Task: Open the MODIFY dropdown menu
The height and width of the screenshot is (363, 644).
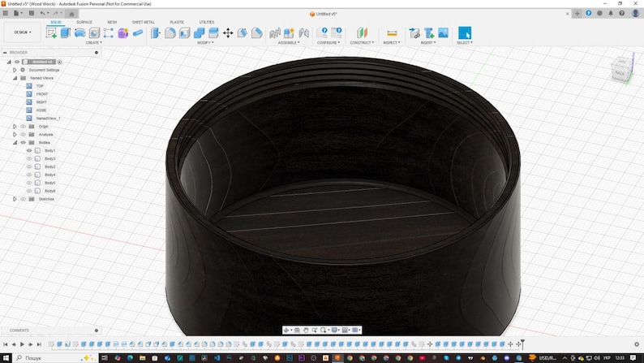Action: click(x=205, y=43)
